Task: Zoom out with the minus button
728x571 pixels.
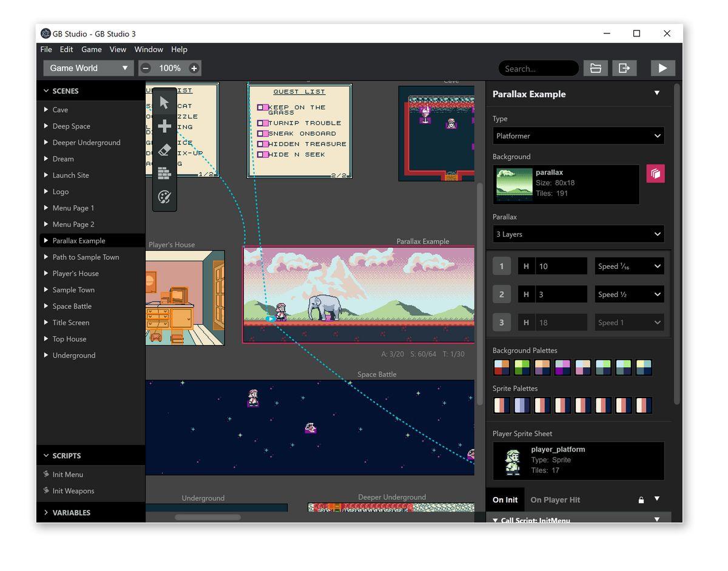Action: point(146,69)
